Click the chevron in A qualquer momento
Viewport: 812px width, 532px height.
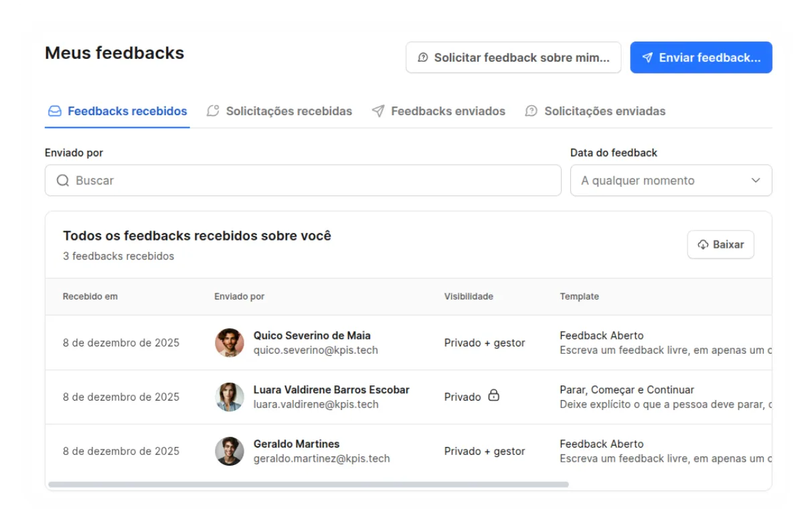click(756, 180)
